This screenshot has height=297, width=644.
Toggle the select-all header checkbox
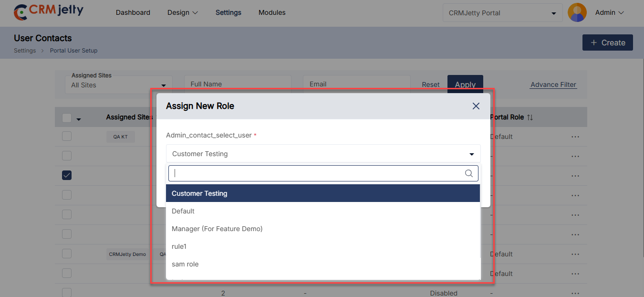click(x=67, y=118)
